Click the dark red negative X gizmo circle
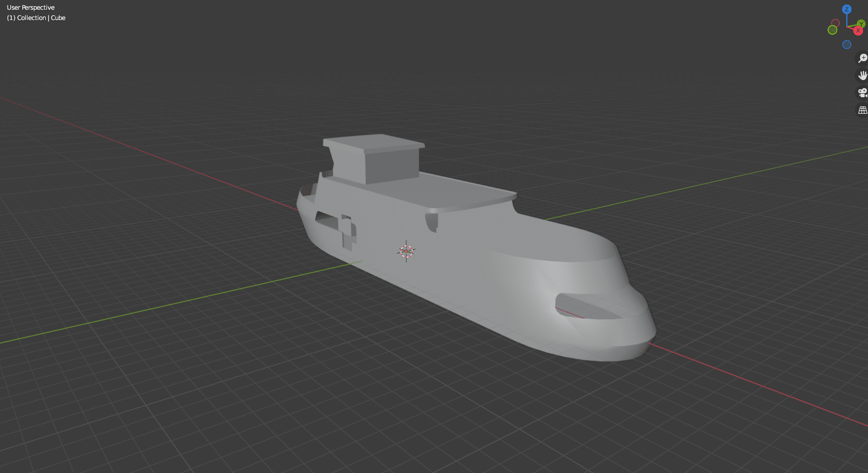 click(835, 23)
